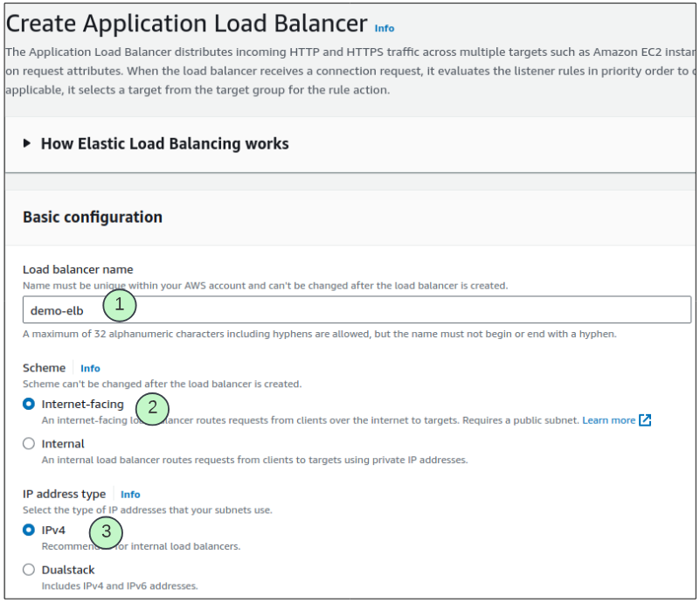Click the green numbered circle 2
700x603 pixels.
pyautogui.click(x=152, y=408)
